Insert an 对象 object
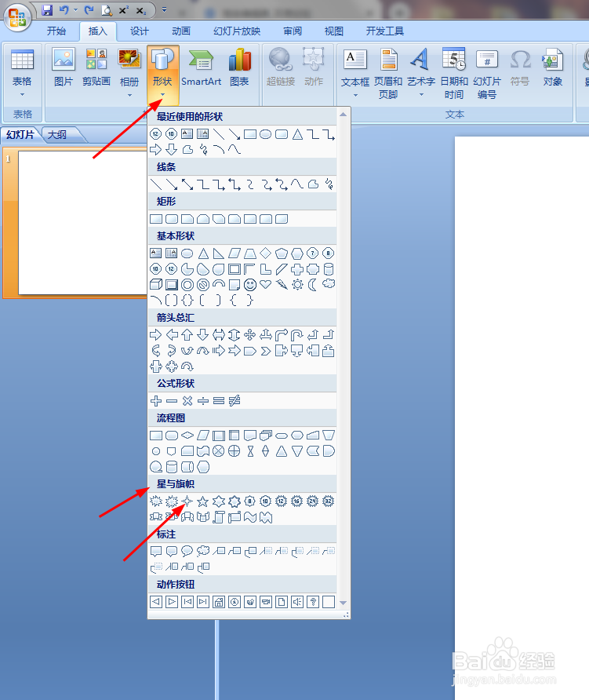 [552, 67]
